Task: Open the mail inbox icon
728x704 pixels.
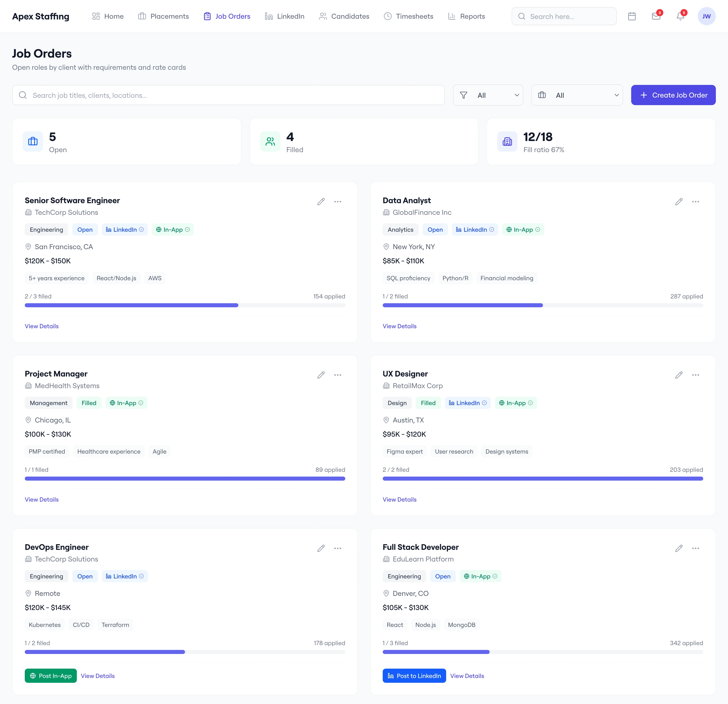Action: pyautogui.click(x=656, y=16)
